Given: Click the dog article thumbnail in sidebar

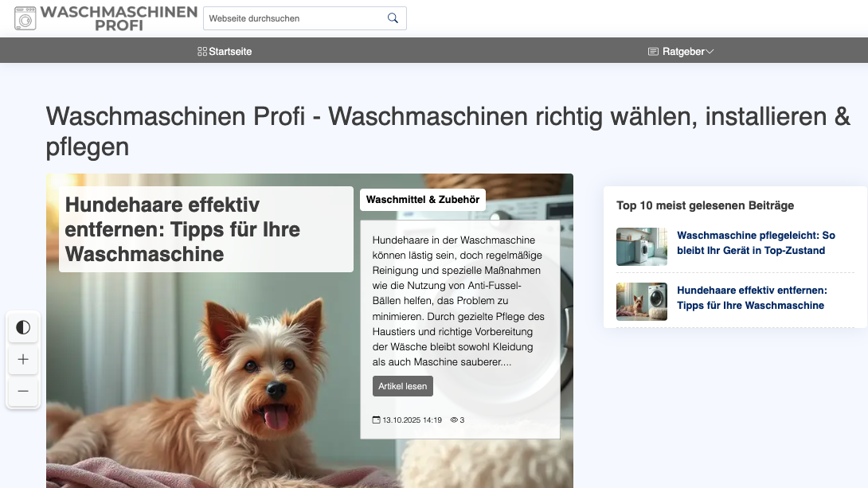Looking at the screenshot, I should point(642,302).
